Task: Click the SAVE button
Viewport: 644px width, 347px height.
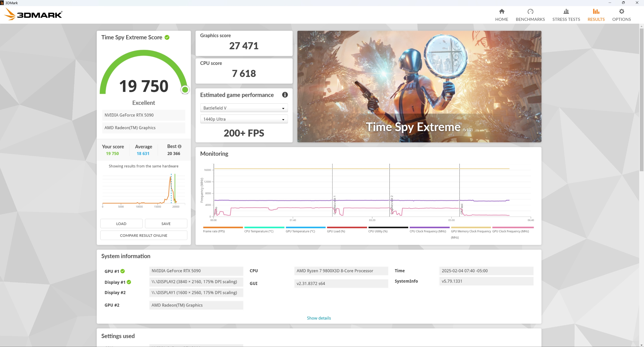Action: point(166,224)
